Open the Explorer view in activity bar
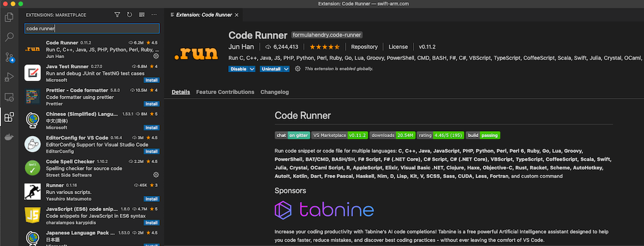 click(x=9, y=17)
